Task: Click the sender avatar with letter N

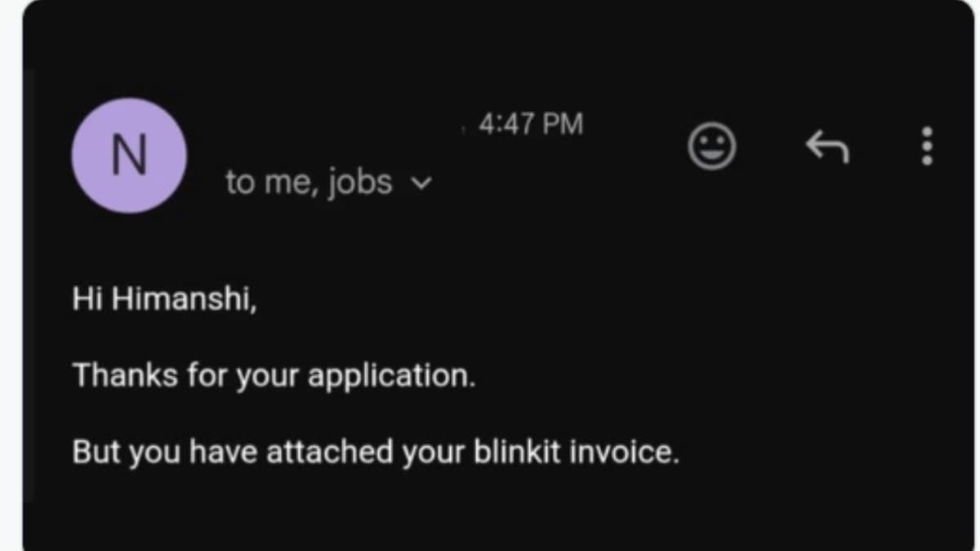Action: pos(129,156)
